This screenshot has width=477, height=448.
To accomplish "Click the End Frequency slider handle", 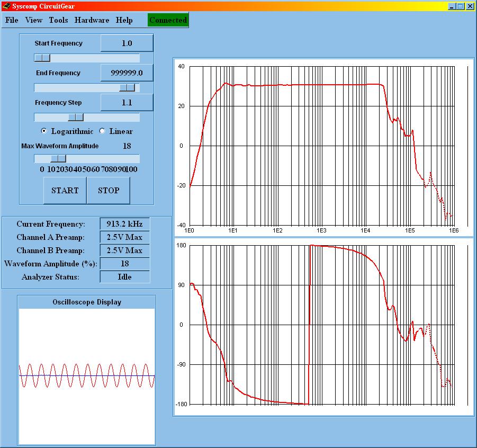I will (x=127, y=87).
